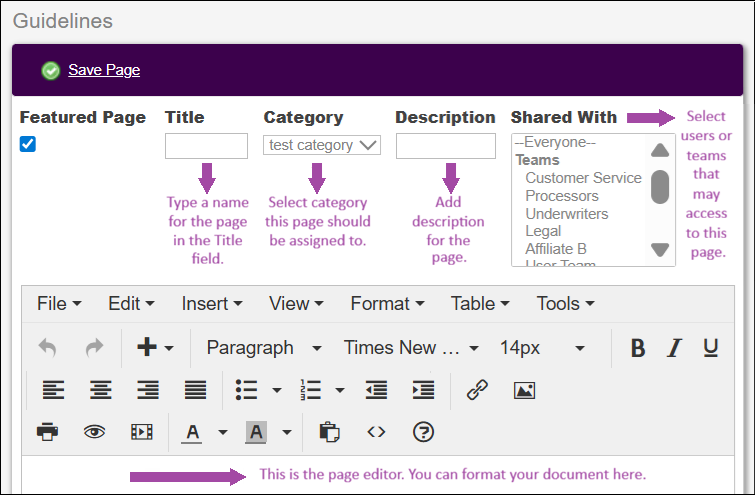Open source code view
Screen dimensions: 755x495
[x=376, y=432]
